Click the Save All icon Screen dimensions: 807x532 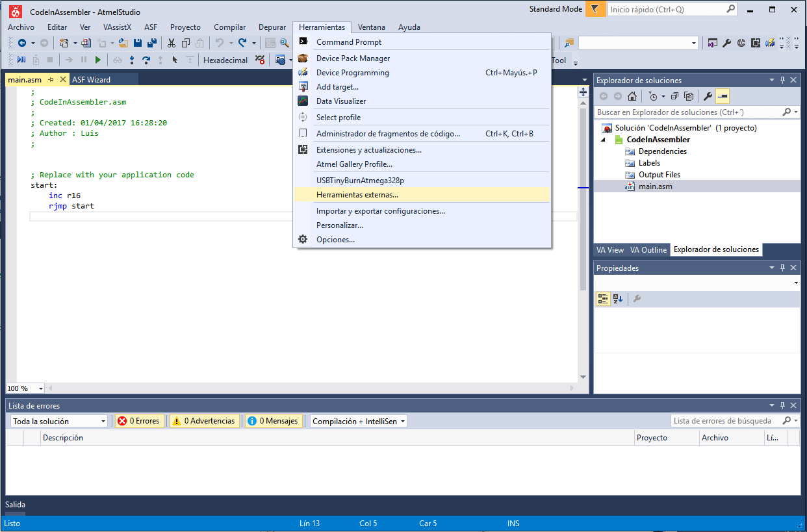coord(152,44)
